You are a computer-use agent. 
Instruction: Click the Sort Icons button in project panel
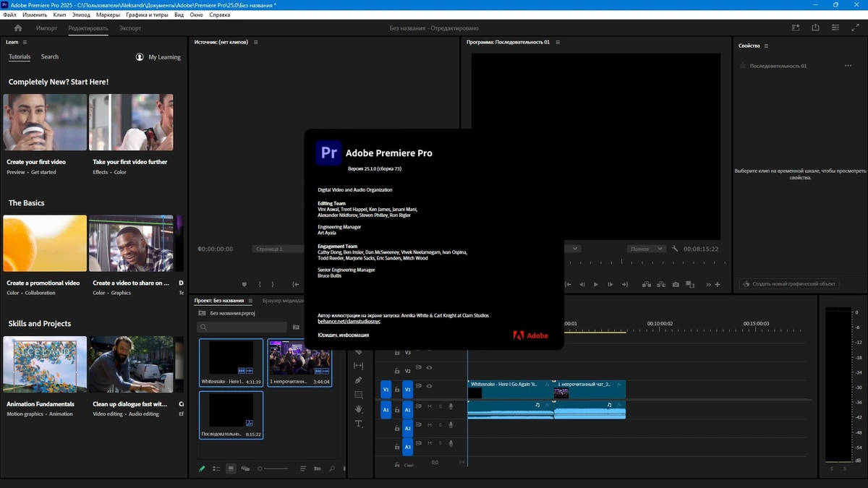click(x=304, y=468)
